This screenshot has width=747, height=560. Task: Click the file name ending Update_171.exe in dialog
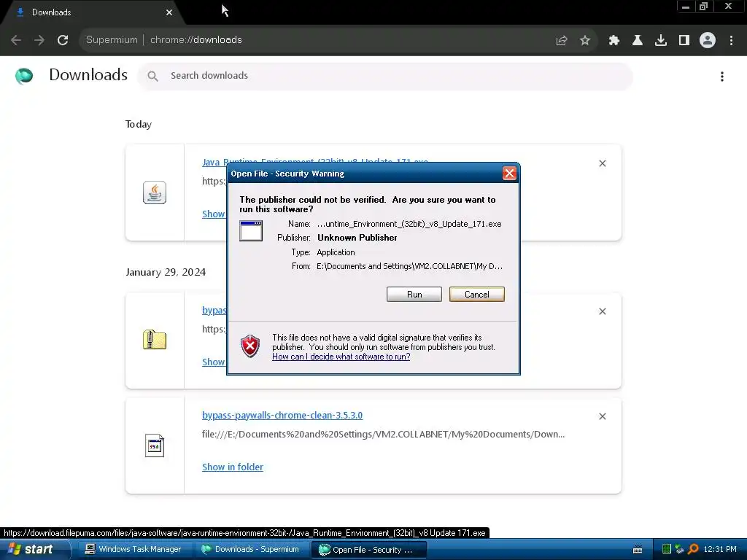409,224
